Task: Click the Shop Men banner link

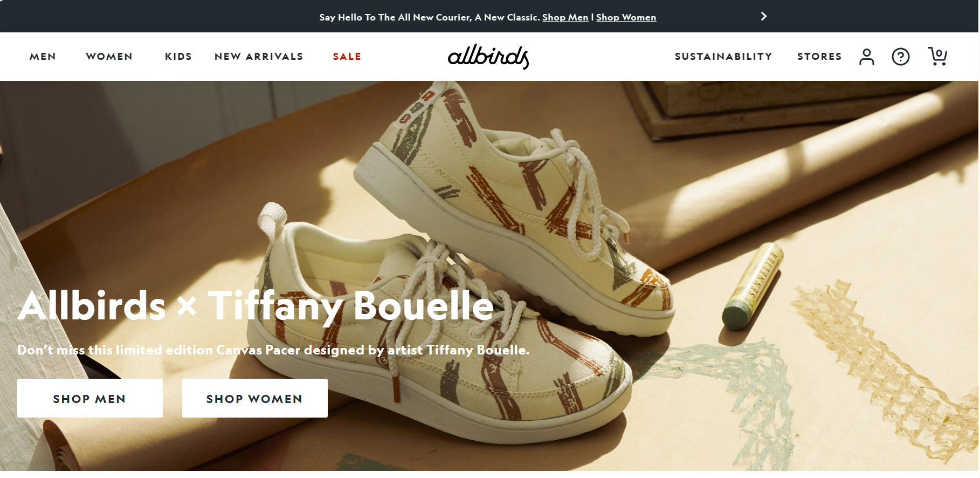Action: (565, 17)
